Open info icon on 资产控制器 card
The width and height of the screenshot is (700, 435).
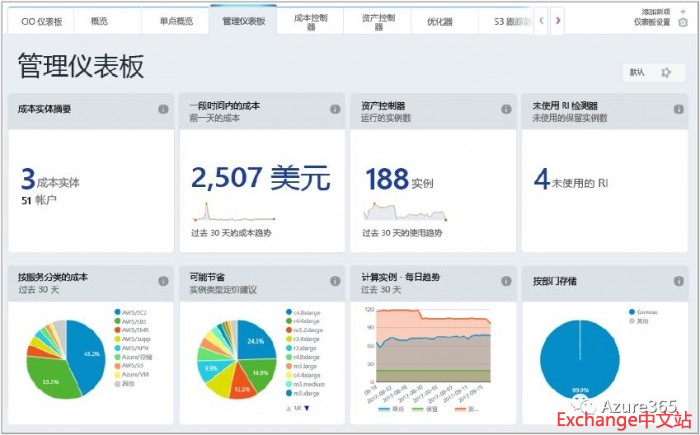pyautogui.click(x=506, y=110)
